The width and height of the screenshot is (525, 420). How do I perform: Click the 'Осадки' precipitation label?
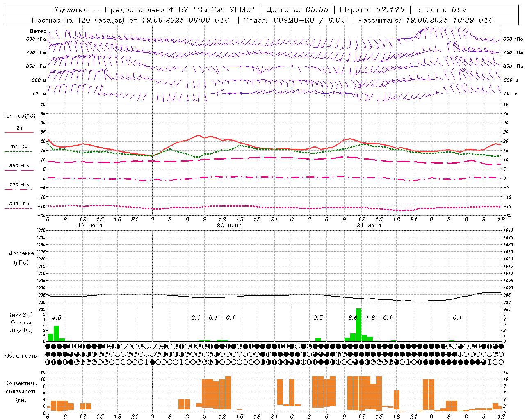[x=21, y=322]
